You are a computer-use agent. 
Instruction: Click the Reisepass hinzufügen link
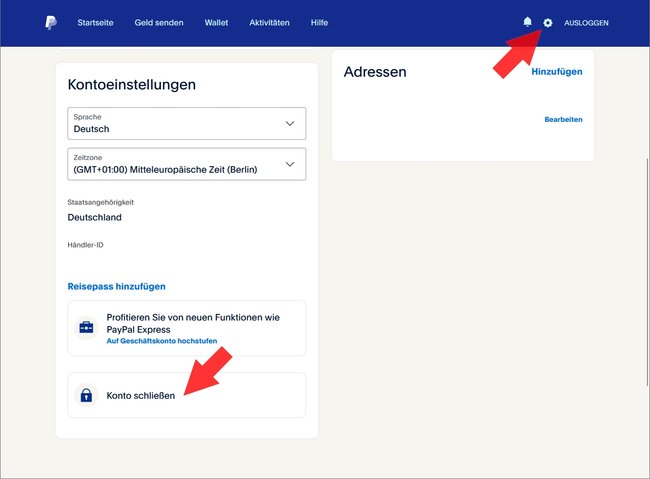click(x=116, y=286)
